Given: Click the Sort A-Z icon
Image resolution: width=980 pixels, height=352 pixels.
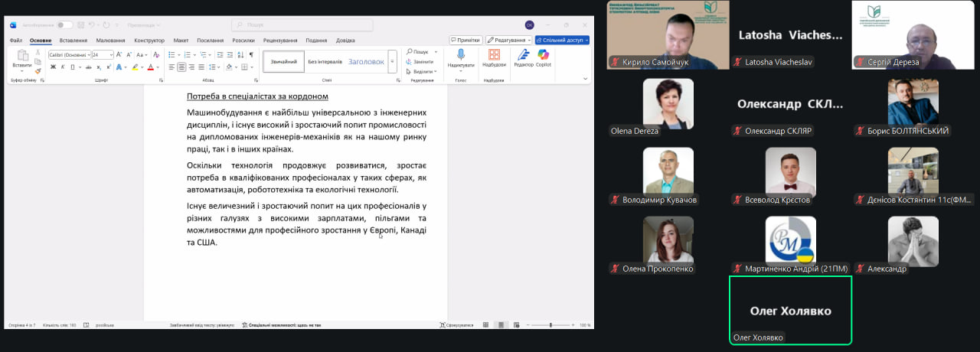Looking at the screenshot, I should [240, 54].
